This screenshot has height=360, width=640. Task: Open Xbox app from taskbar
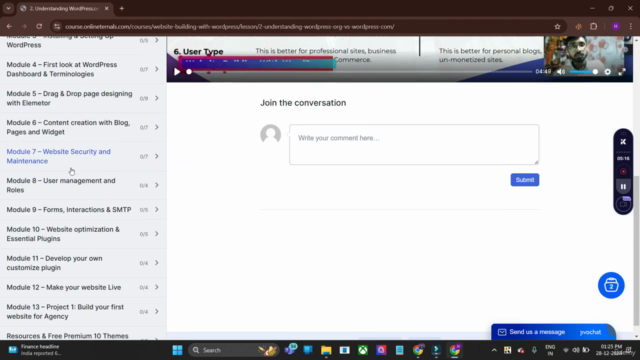click(x=363, y=350)
